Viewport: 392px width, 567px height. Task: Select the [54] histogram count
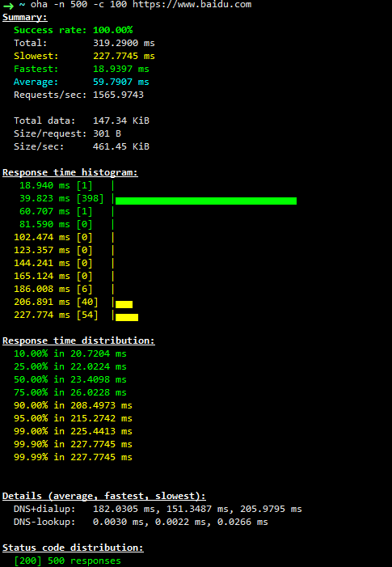87,315
